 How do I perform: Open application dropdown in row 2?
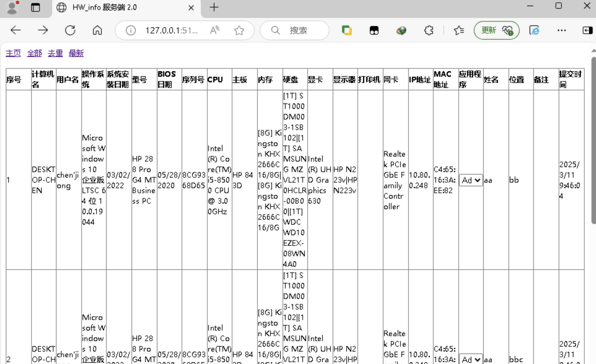point(471,359)
